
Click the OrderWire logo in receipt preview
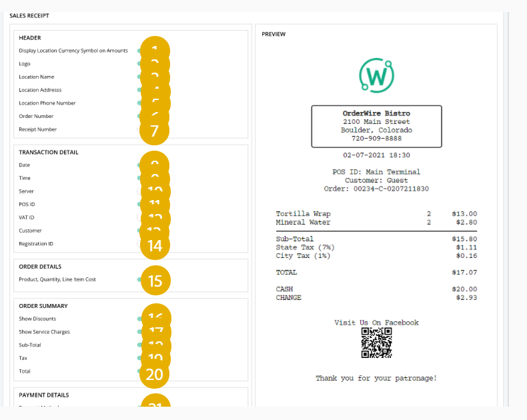pyautogui.click(x=376, y=75)
